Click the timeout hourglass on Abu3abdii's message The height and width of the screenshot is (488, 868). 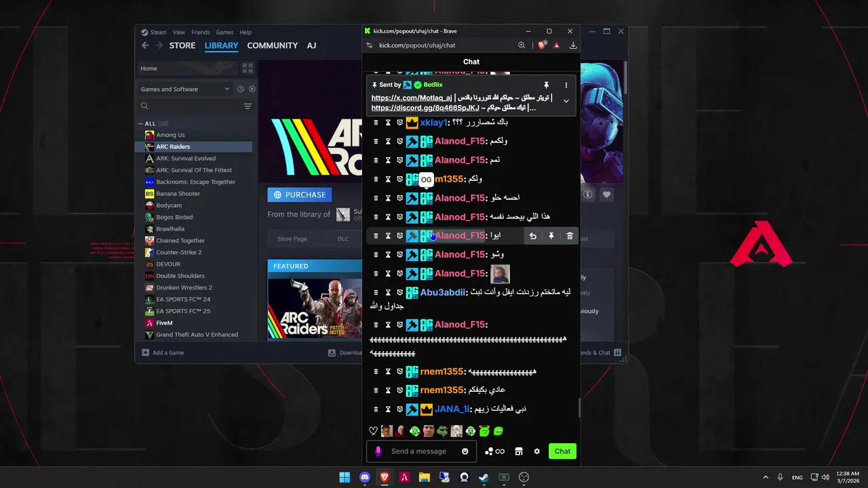tap(388, 293)
